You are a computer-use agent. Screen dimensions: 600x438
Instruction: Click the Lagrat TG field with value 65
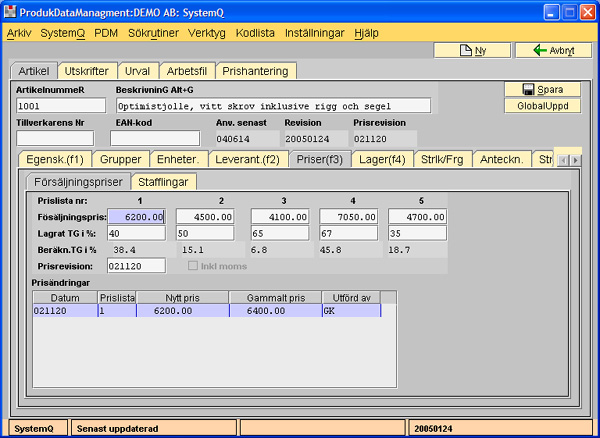tap(280, 233)
